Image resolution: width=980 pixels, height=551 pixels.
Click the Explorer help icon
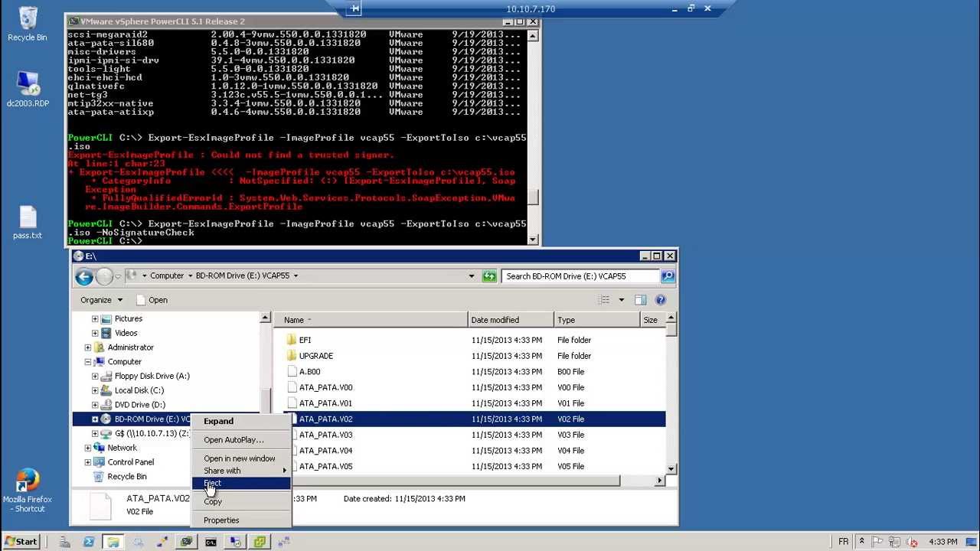pyautogui.click(x=661, y=300)
